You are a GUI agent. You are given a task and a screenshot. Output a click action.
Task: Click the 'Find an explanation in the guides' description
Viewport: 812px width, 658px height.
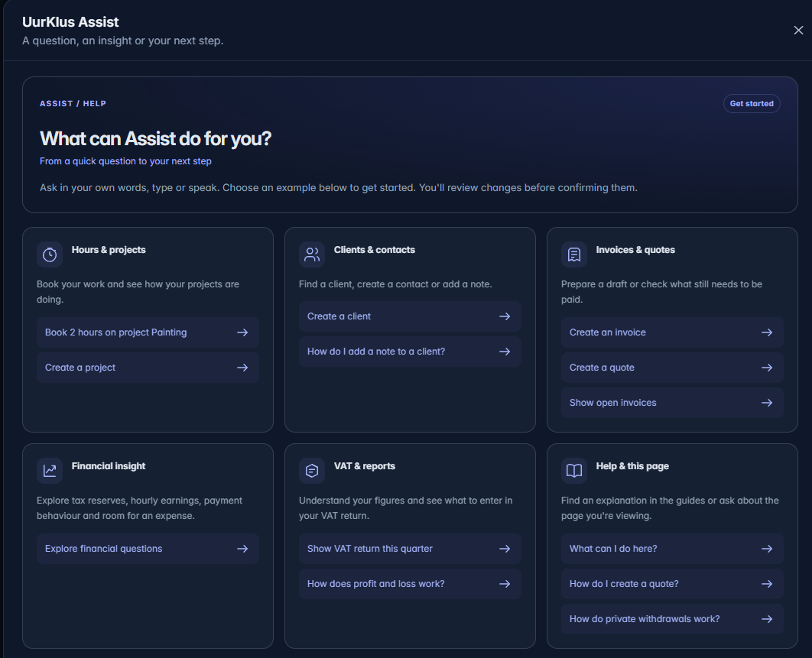coord(670,508)
